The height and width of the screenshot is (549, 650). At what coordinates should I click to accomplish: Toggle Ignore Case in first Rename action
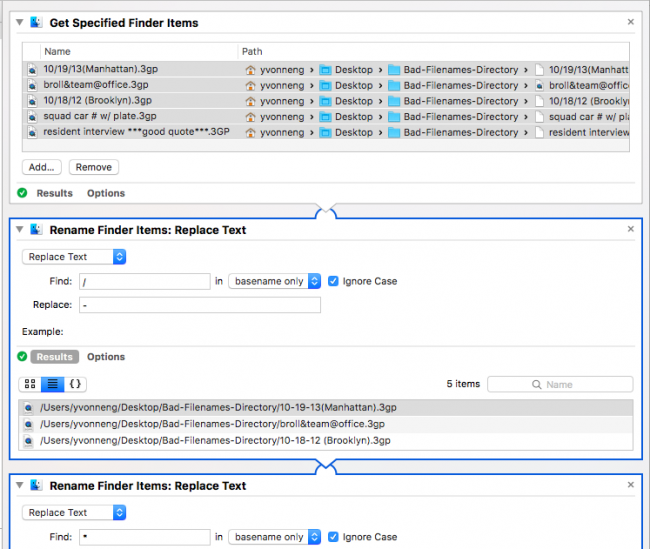click(x=333, y=281)
